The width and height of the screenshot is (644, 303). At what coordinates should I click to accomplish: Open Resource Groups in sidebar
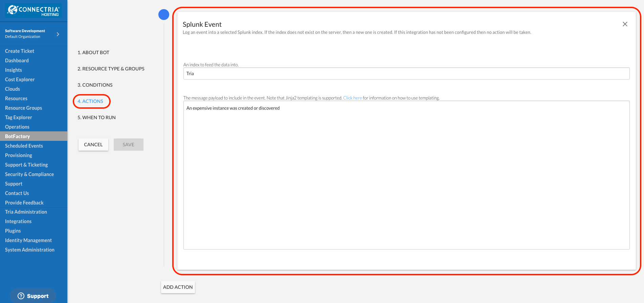click(x=24, y=108)
